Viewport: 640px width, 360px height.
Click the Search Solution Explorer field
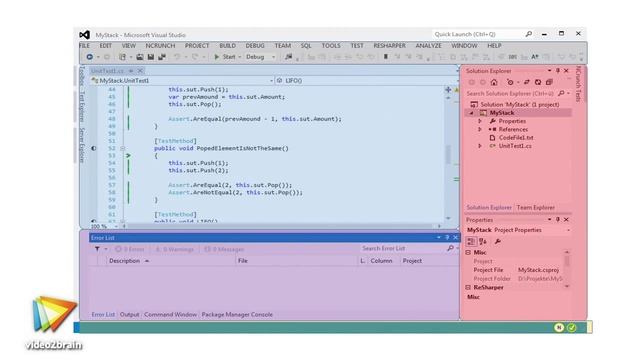pos(518,93)
